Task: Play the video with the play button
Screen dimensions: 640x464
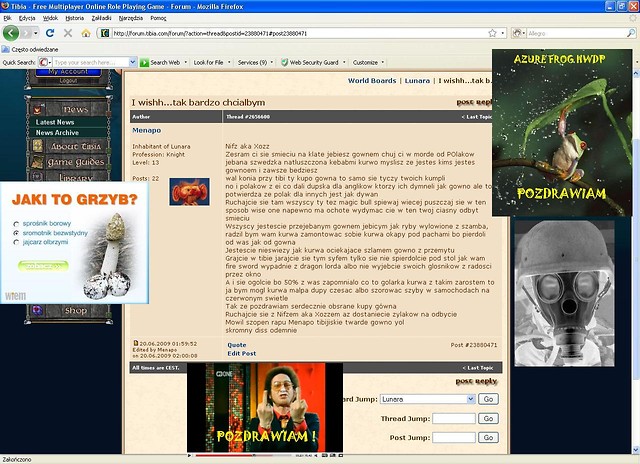Action: [x=189, y=455]
